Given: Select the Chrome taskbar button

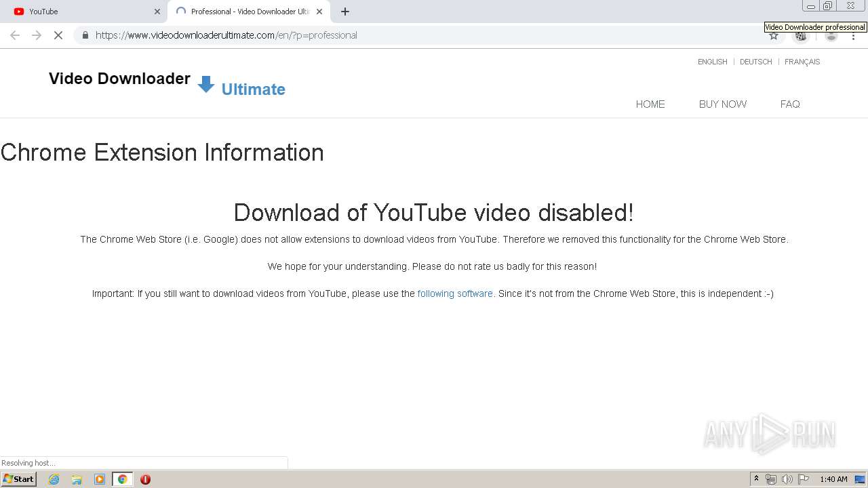Looking at the screenshot, I should (x=122, y=479).
